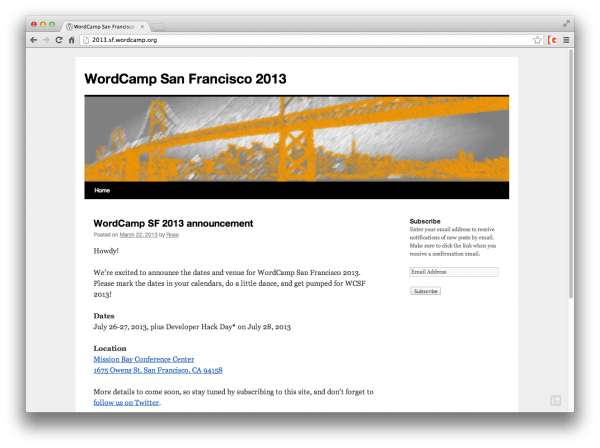Click the red bracket extension icon
The width and height of the screenshot is (600, 448).
[552, 40]
